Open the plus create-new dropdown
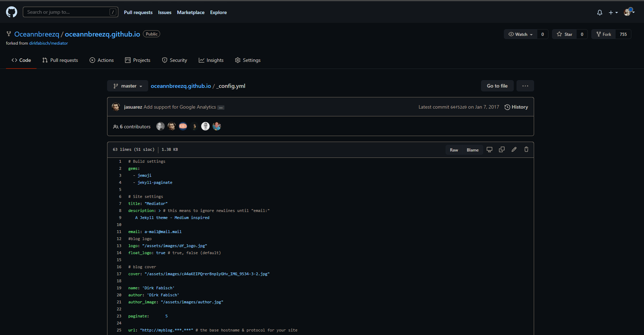The width and height of the screenshot is (644, 335). point(613,12)
